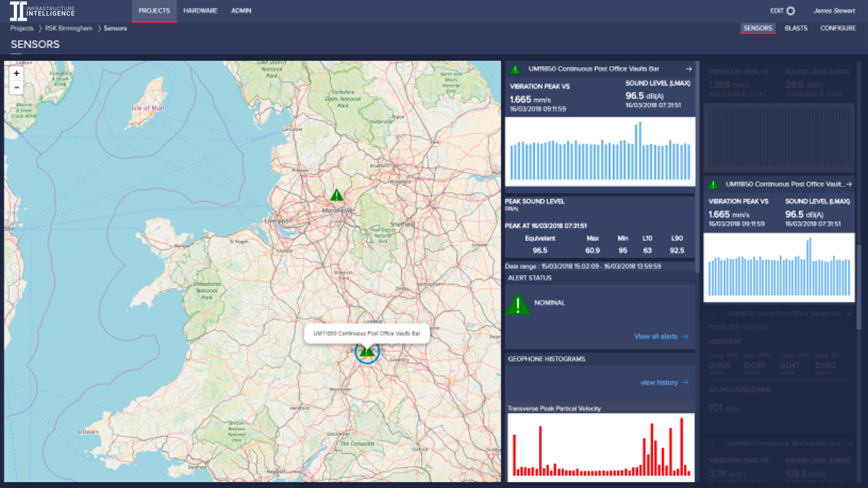Switch to the Configure sub-tab
Image resolution: width=868 pixels, height=488 pixels.
click(838, 28)
